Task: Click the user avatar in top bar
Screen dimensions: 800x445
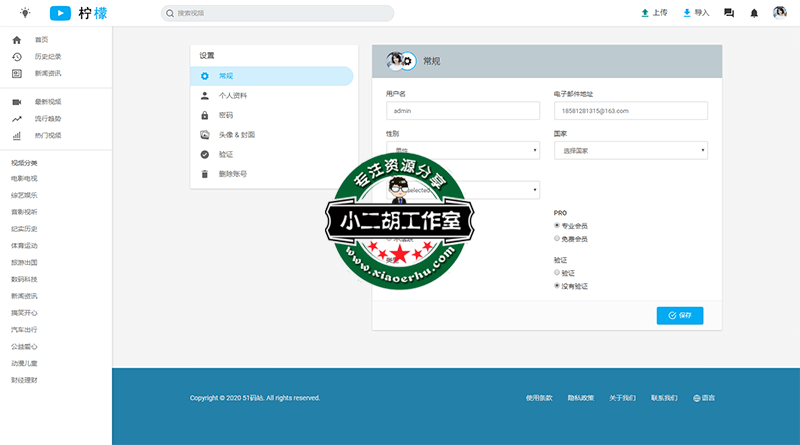Action: [779, 13]
